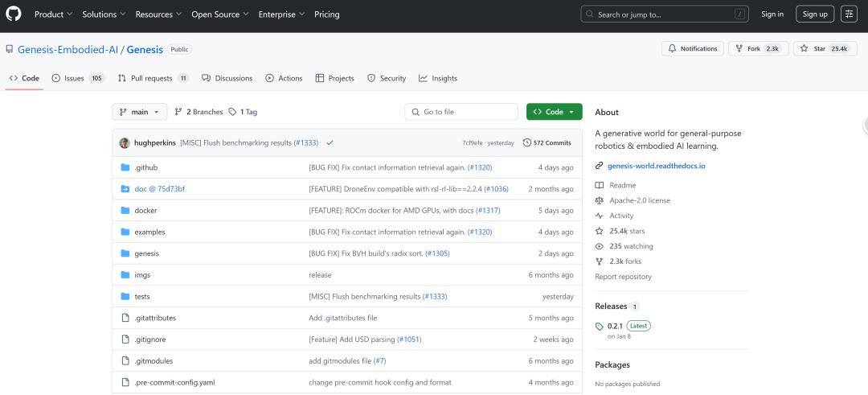
Task: Open the 0.2.1 Latest release
Action: tap(624, 326)
